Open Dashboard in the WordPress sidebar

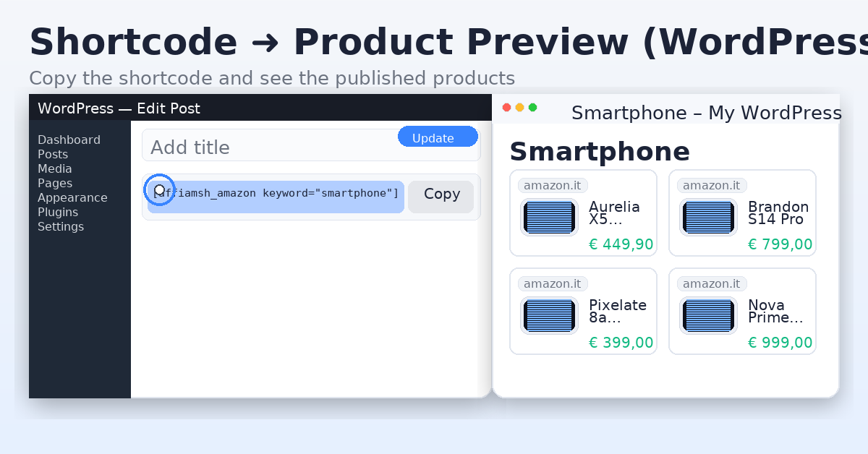pos(69,140)
